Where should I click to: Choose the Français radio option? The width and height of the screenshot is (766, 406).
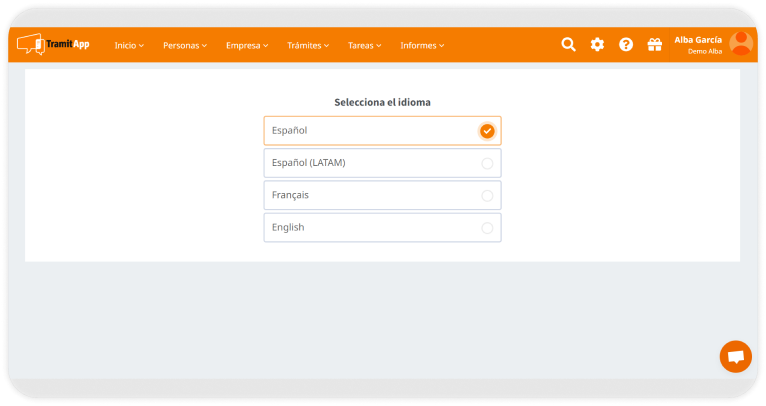point(487,196)
